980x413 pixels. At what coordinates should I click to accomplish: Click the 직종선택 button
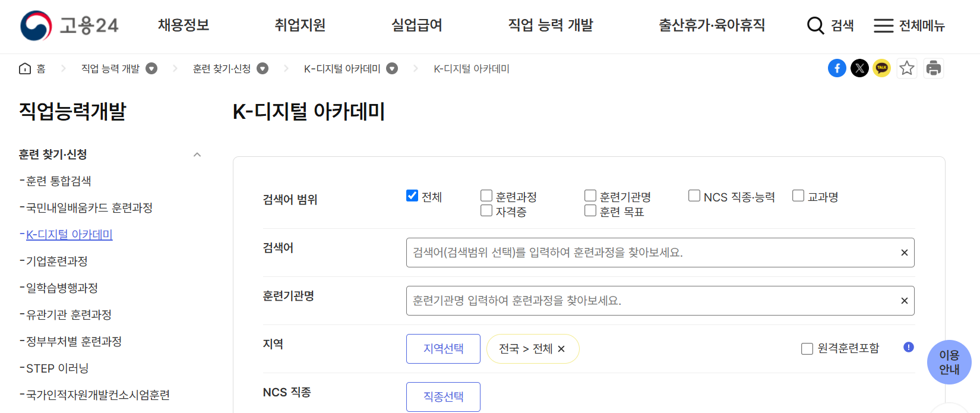click(x=443, y=397)
